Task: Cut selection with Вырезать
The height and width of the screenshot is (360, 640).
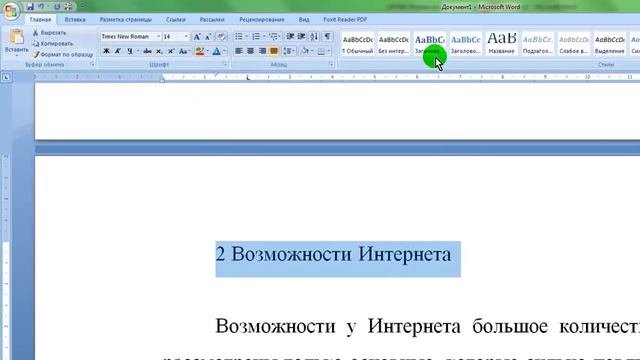Action: pos(49,33)
